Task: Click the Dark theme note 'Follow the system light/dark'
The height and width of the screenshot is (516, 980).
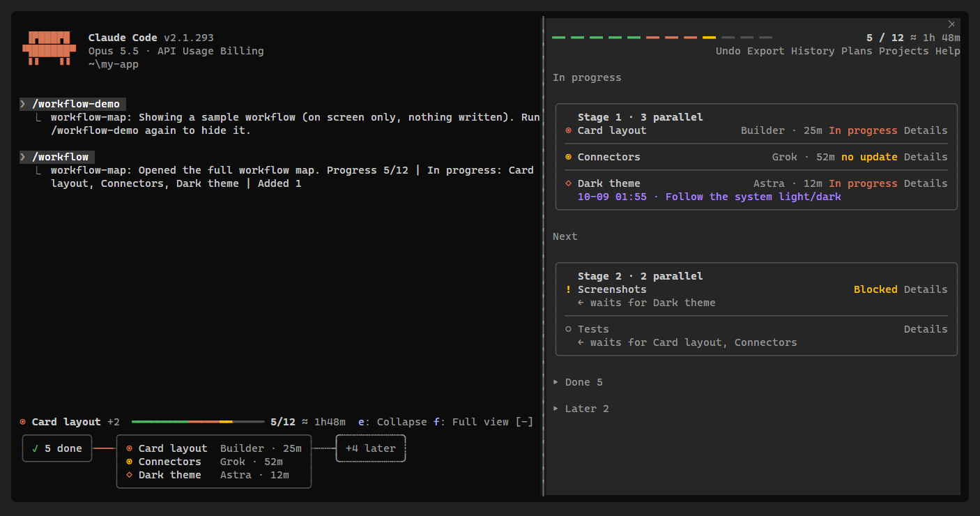Action: click(x=753, y=197)
